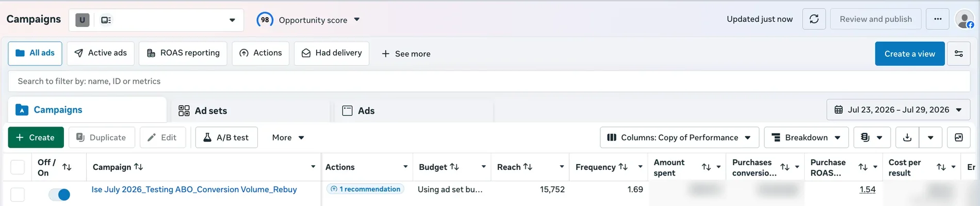
Task: Click the search filter input field
Action: pyautogui.click(x=489, y=81)
